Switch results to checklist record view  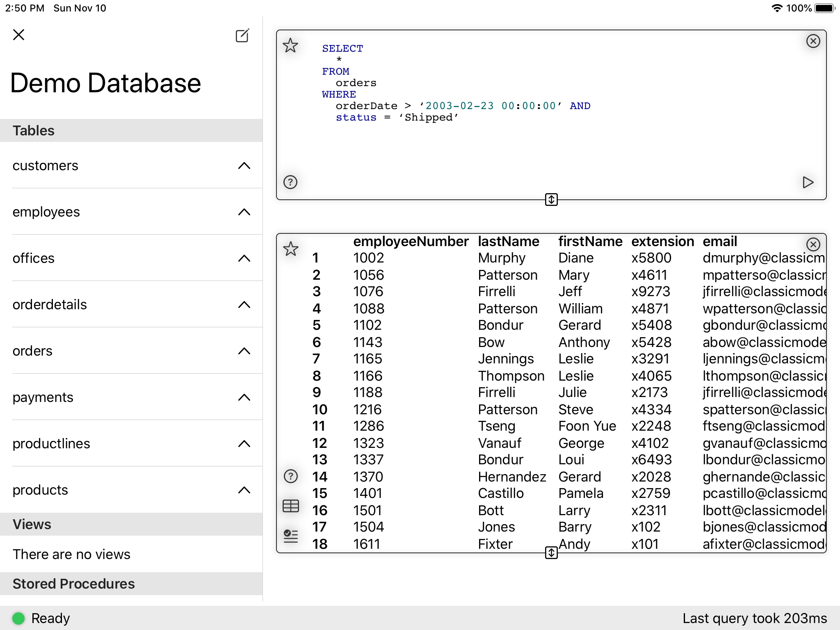coord(290,536)
